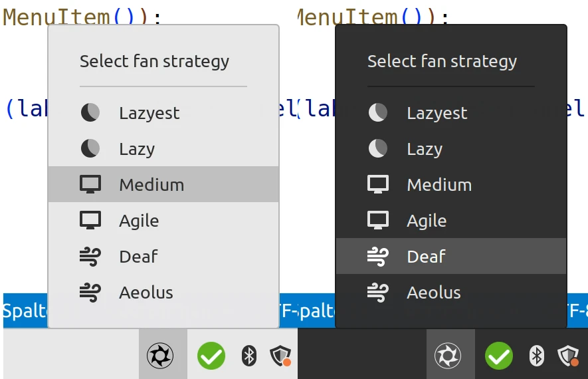Click the shield security icon on the dark panel
Image resolution: width=588 pixels, height=379 pixels.
pos(568,355)
